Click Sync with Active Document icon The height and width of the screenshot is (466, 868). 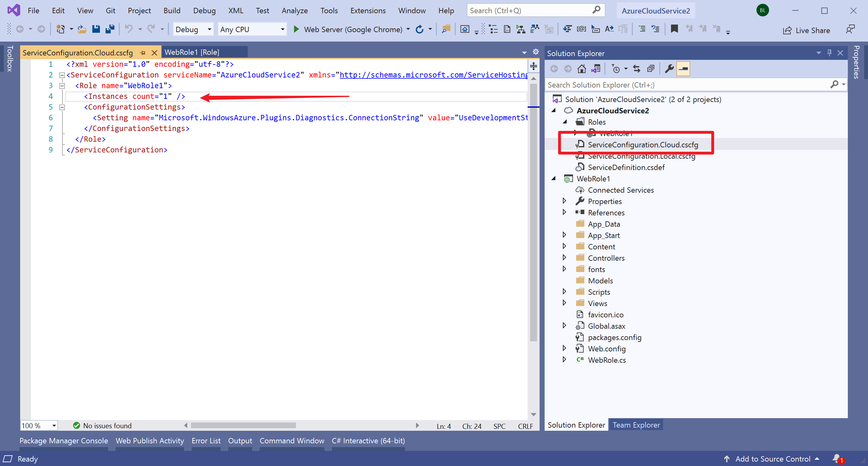tap(637, 69)
